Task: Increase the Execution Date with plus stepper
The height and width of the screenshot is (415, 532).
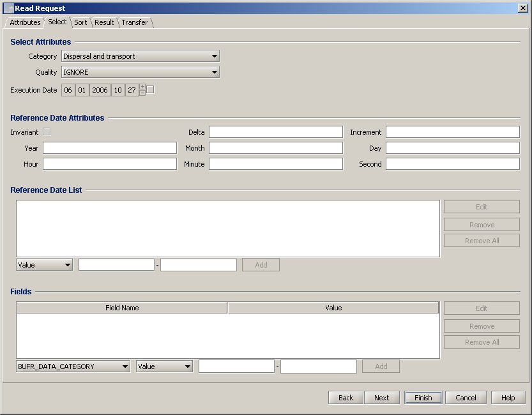Action: click(142, 87)
